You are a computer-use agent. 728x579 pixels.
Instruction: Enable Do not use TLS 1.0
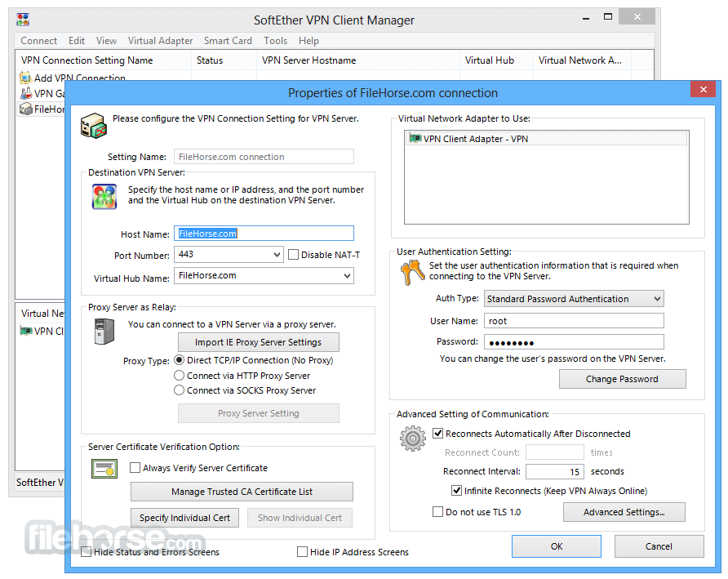437,511
